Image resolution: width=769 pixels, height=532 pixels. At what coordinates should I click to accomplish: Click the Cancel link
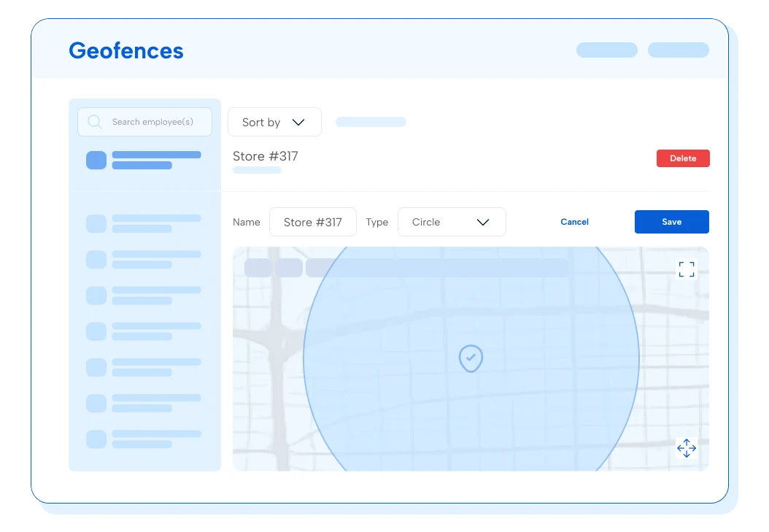click(574, 222)
